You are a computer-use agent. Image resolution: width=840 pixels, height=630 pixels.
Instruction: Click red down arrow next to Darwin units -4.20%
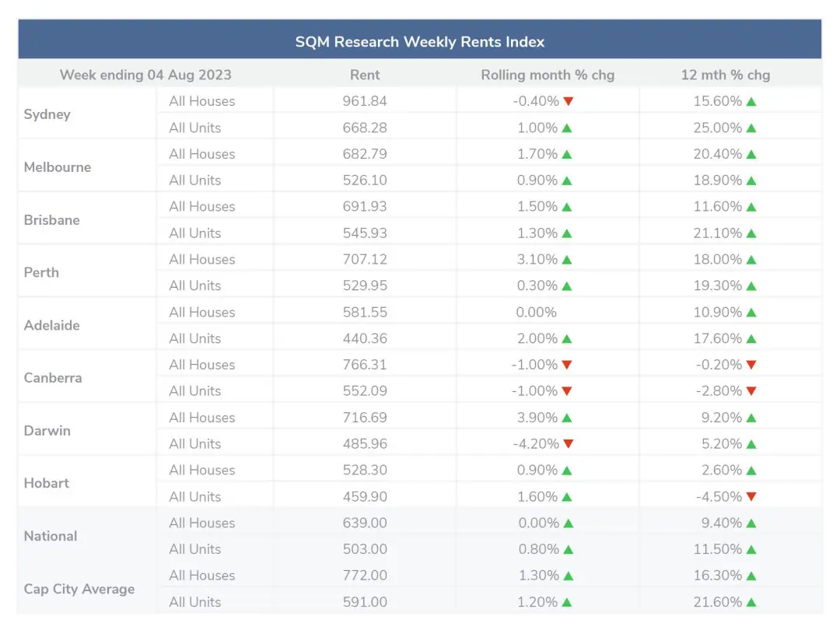click(x=568, y=444)
